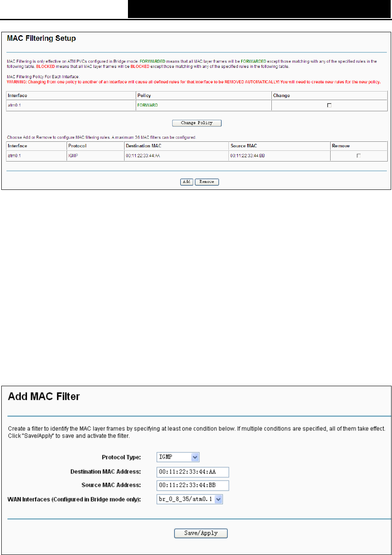This screenshot has width=392, height=555.
Task: Focus the Source MAC Address field
Action: coord(193,485)
